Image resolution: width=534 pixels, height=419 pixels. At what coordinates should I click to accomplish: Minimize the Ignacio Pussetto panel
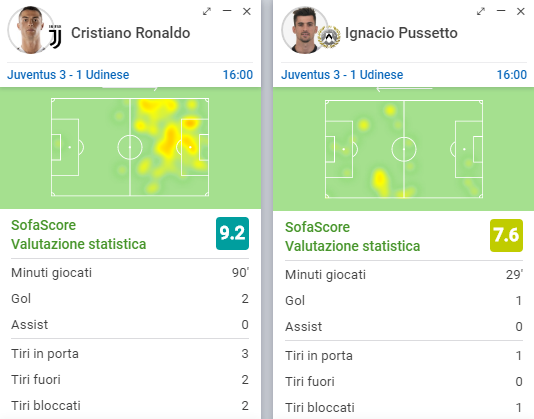coord(501,11)
